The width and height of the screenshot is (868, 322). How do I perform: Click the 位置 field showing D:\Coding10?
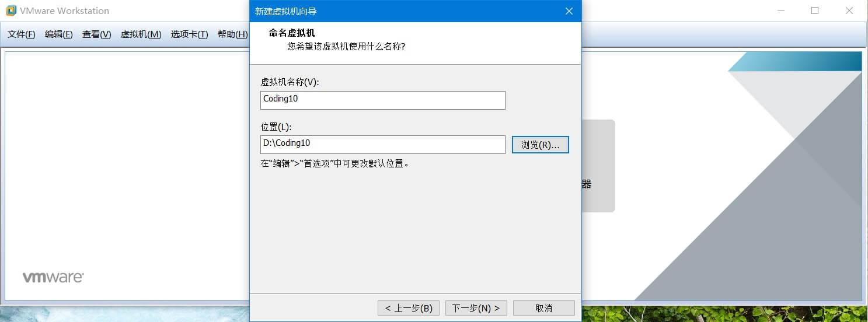(x=382, y=144)
